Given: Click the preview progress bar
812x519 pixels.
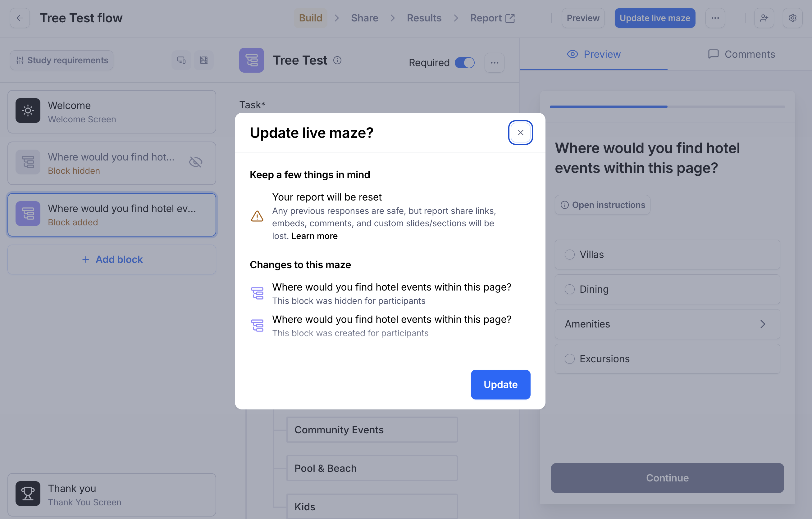Looking at the screenshot, I should [x=667, y=107].
